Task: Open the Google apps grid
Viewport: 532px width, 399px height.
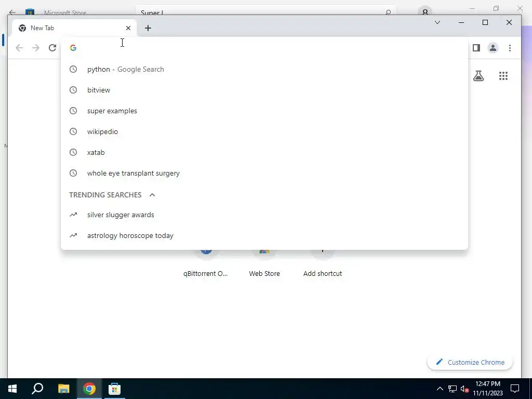Action: coord(503,76)
